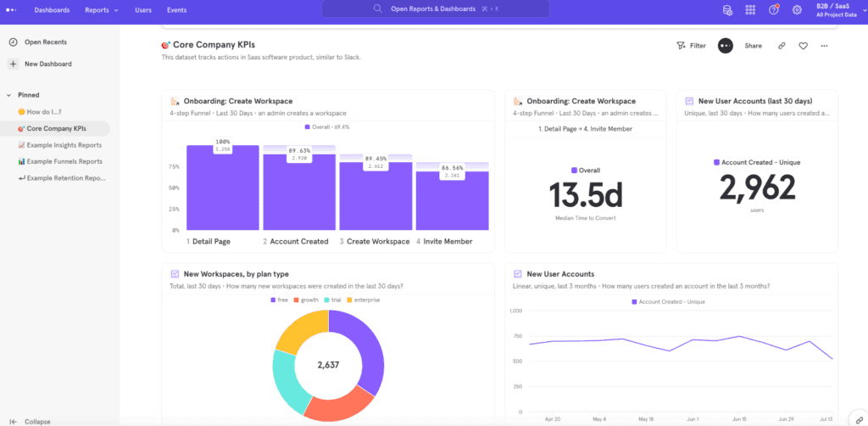868x426 pixels.
Task: Click the Filter funnel icon
Action: click(681, 46)
